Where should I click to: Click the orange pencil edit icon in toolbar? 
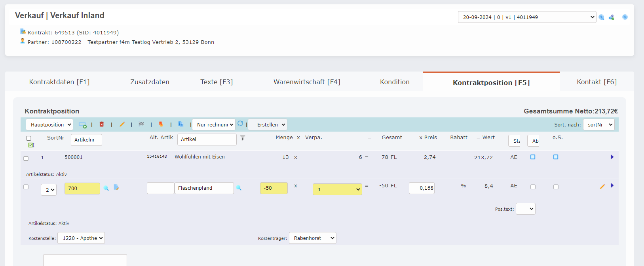(x=122, y=125)
